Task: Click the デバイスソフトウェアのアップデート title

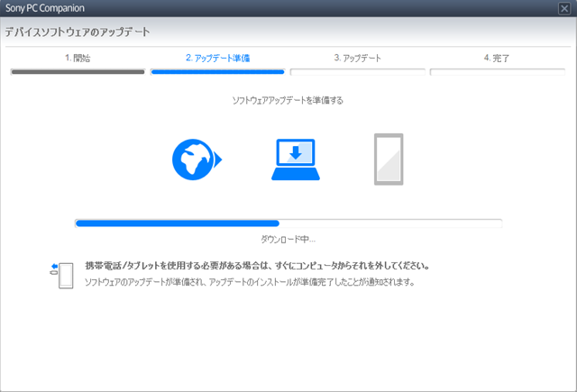Action: (78, 32)
